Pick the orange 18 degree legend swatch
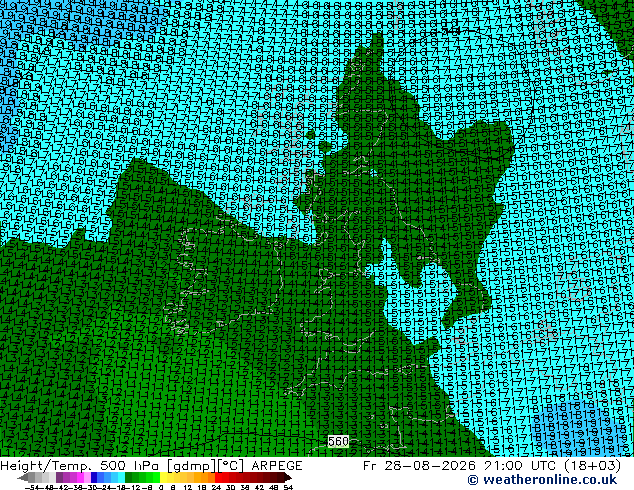 [x=205, y=477]
